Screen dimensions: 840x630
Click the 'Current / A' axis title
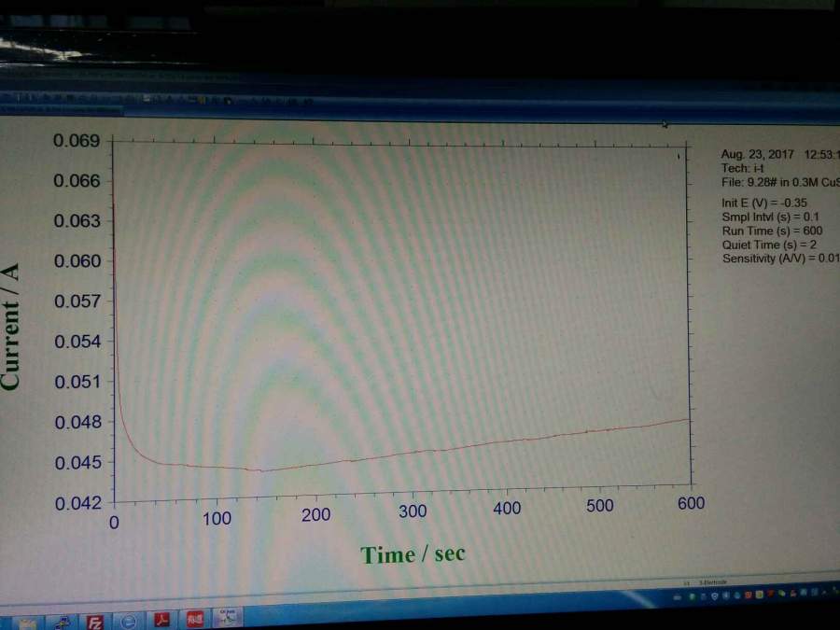[x=10, y=327]
